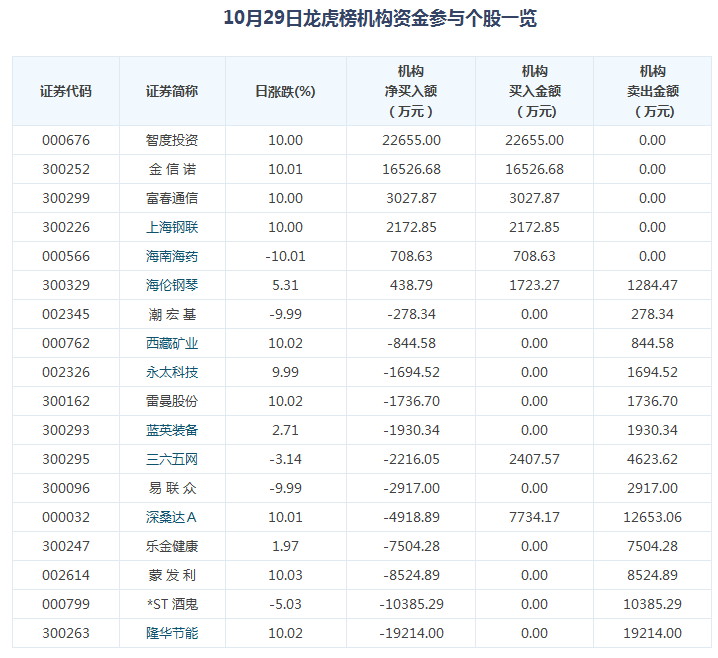Click the 金信诺 stock name
This screenshot has height=658, width=718.
tap(172, 169)
